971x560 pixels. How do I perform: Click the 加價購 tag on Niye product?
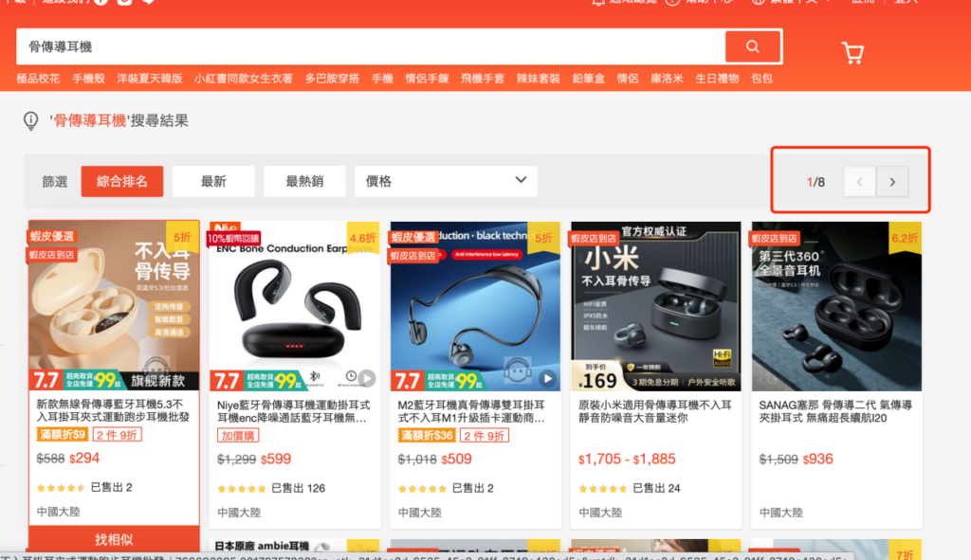[x=238, y=436]
